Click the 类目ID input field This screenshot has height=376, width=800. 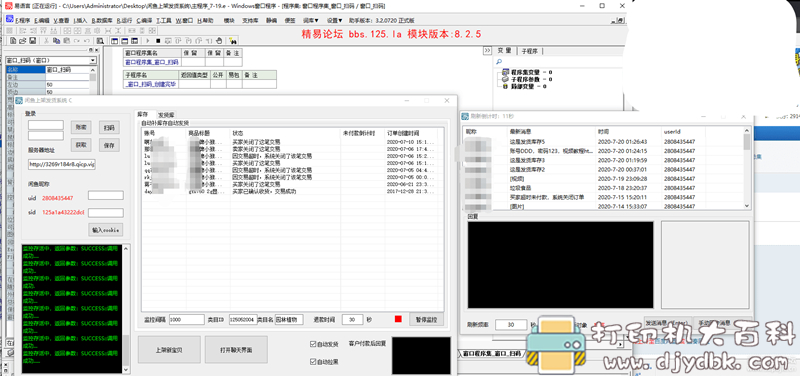coord(243,319)
